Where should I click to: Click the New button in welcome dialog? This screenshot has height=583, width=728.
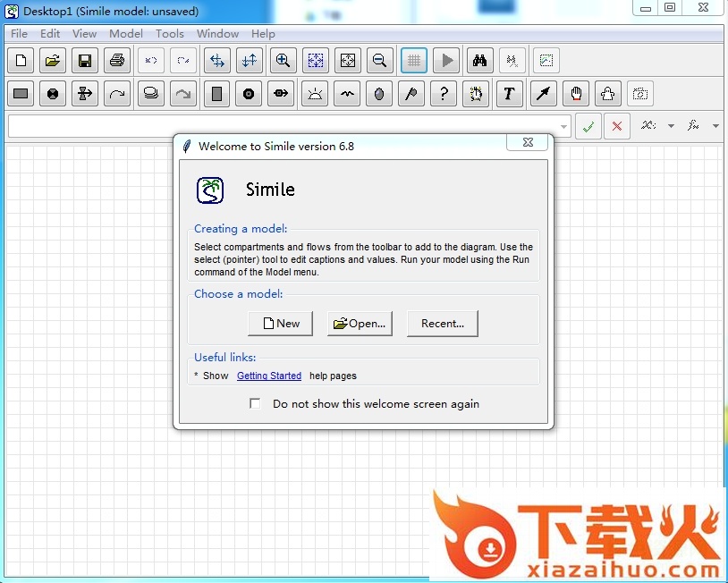point(280,324)
